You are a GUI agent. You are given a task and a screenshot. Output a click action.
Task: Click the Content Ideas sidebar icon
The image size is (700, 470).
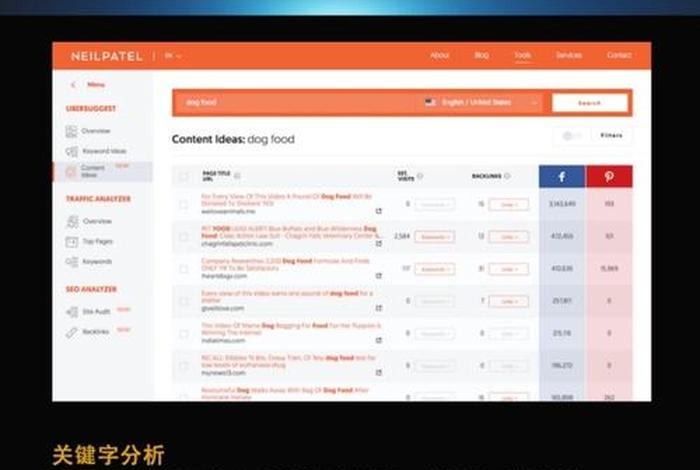pos(71,171)
